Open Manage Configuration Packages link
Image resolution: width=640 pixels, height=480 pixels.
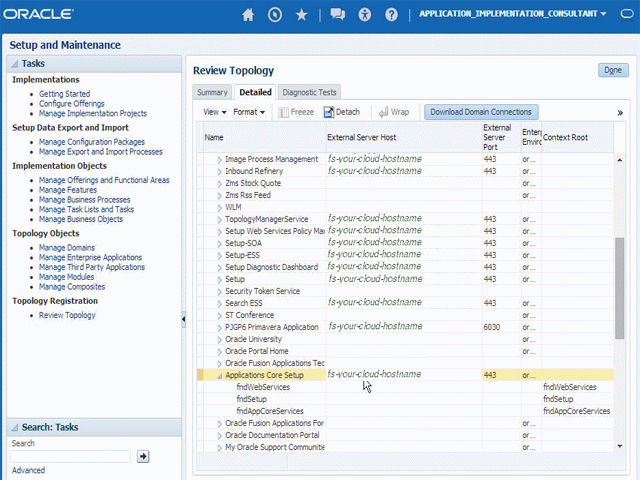[x=92, y=142]
